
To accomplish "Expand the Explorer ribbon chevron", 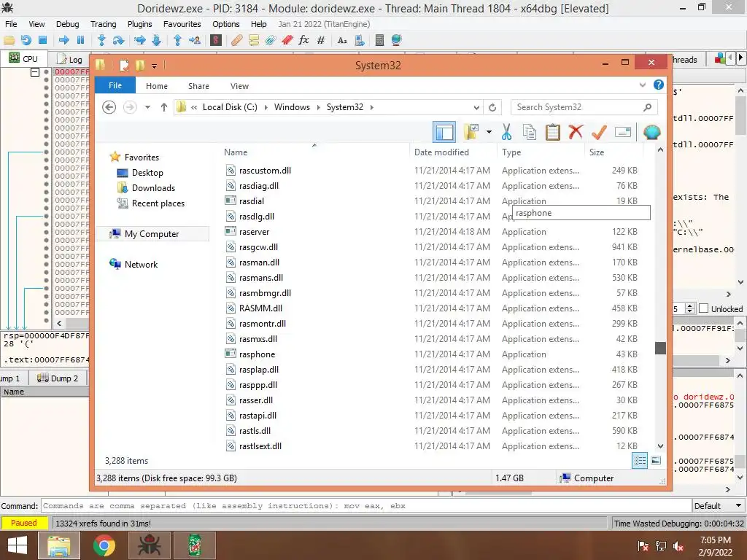I will tap(642, 85).
